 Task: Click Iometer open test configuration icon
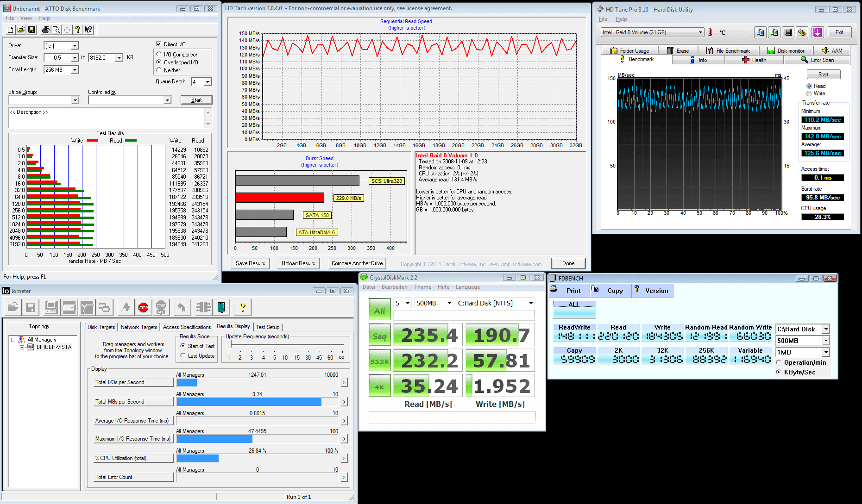[x=13, y=307]
